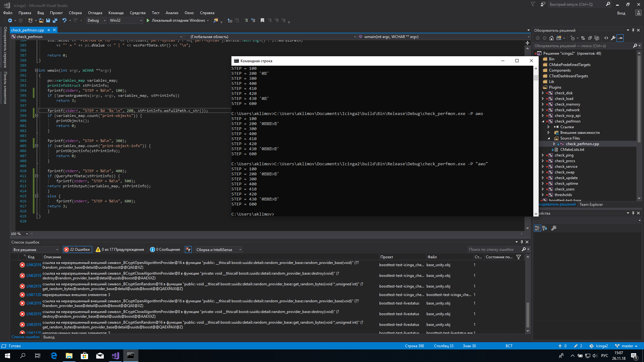Click the Find in Files toolbar icon
The width and height of the screenshot is (644, 362).
[216, 20]
